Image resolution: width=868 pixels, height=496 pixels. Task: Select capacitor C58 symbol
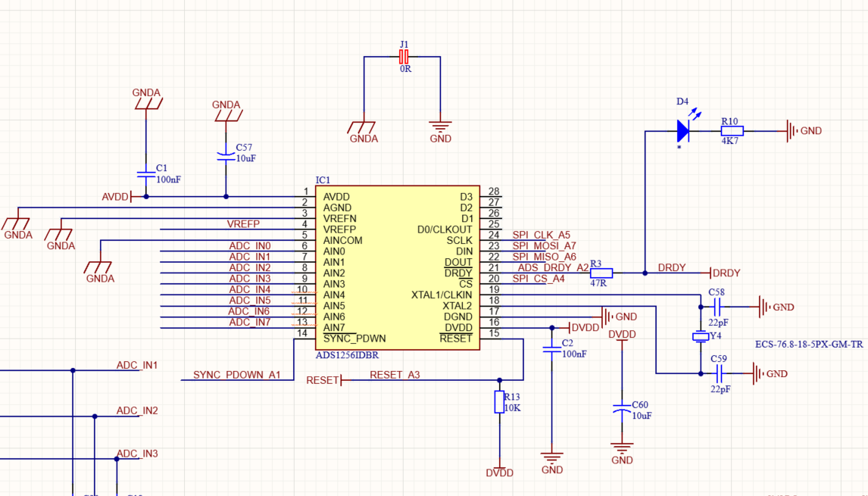717,307
